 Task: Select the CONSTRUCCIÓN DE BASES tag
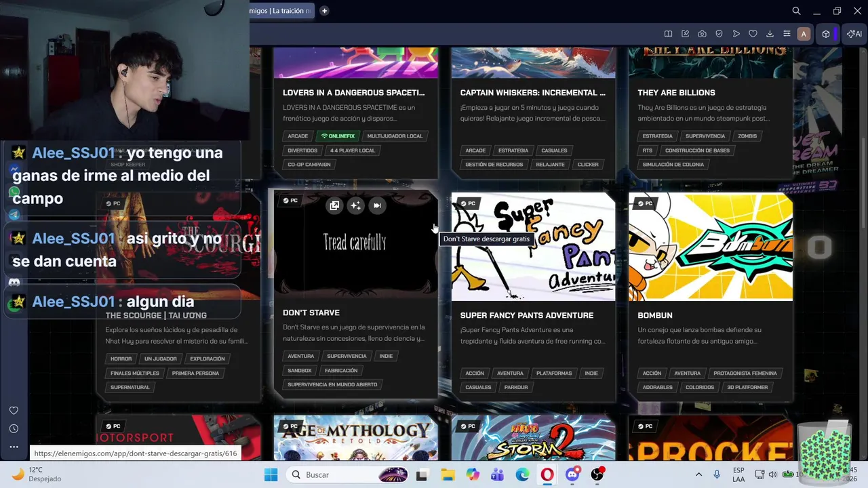click(x=697, y=150)
